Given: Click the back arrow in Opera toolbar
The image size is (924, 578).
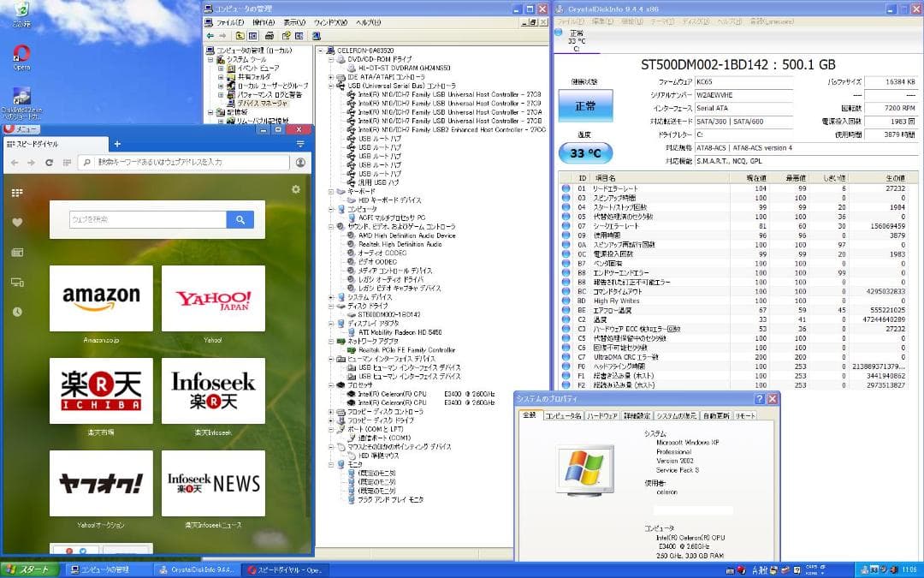Looking at the screenshot, I should click(14, 162).
